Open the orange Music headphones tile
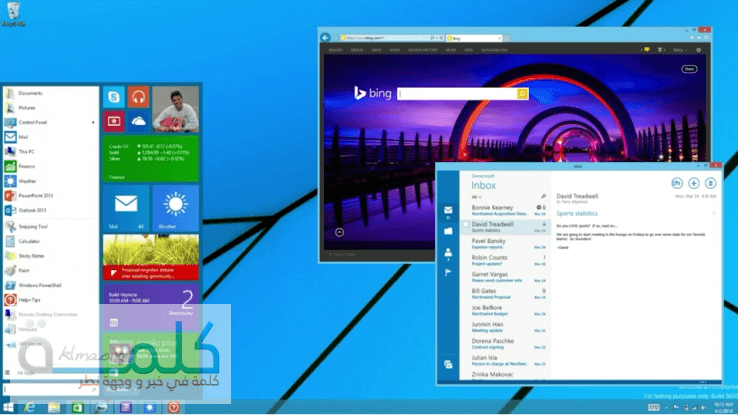Screen dimensions: 738x415 tap(138, 97)
